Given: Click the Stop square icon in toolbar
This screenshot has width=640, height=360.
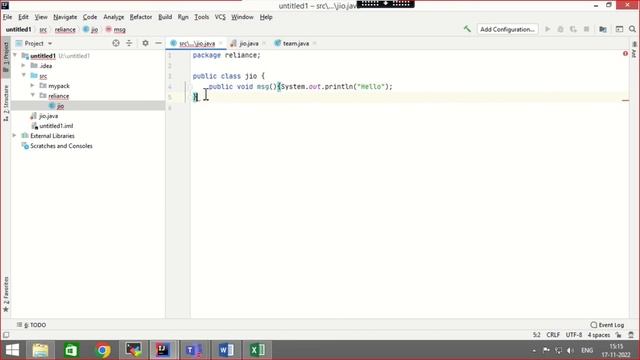Looking at the screenshot, I should (587, 29).
